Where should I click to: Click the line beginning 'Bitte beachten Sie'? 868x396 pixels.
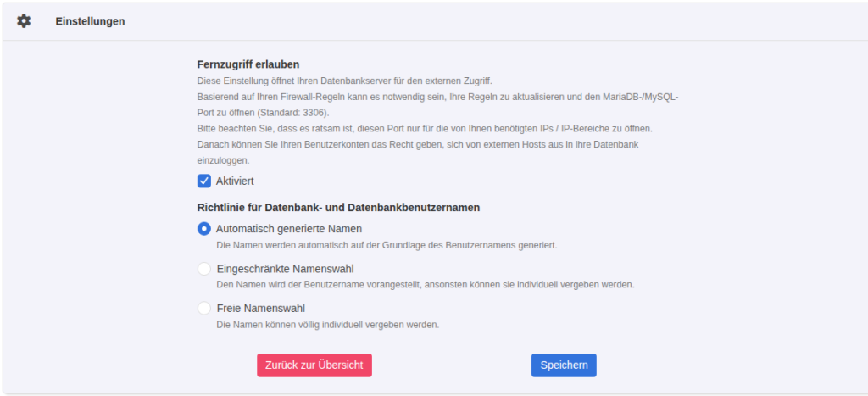click(426, 129)
